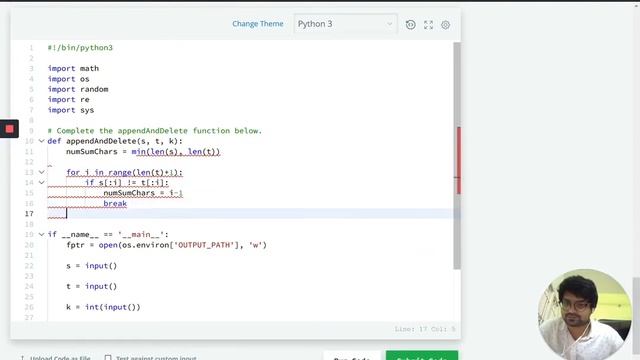Open editor settings gear icon
The width and height of the screenshot is (640, 360).
[x=445, y=25]
